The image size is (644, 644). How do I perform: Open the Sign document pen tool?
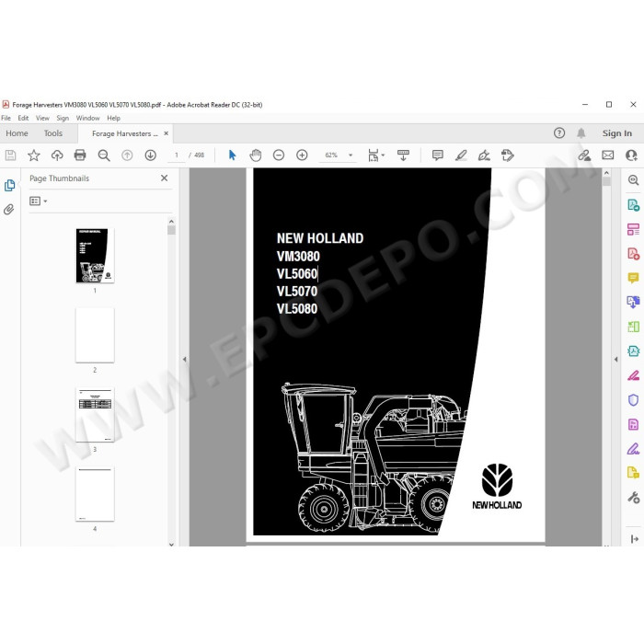coord(484,155)
